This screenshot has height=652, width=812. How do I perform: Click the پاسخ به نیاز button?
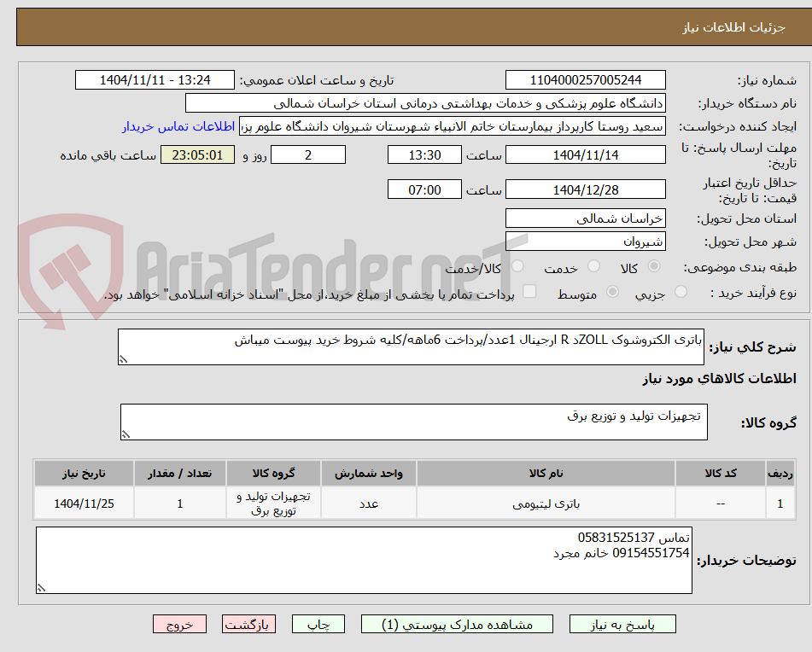(622, 624)
